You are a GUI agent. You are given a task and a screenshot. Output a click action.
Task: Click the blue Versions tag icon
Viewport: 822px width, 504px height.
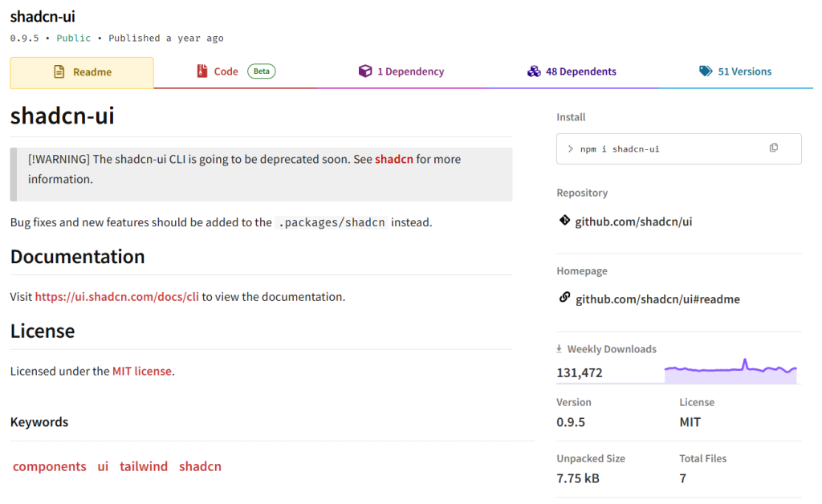(x=706, y=71)
